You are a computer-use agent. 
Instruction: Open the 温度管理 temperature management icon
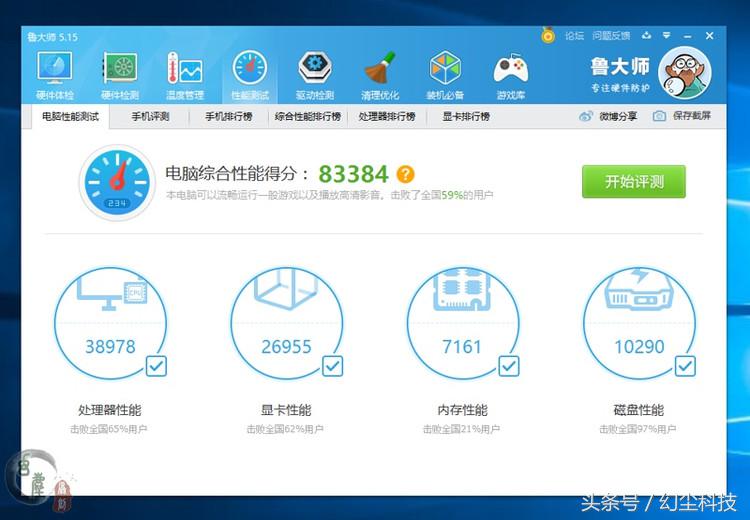[x=185, y=76]
